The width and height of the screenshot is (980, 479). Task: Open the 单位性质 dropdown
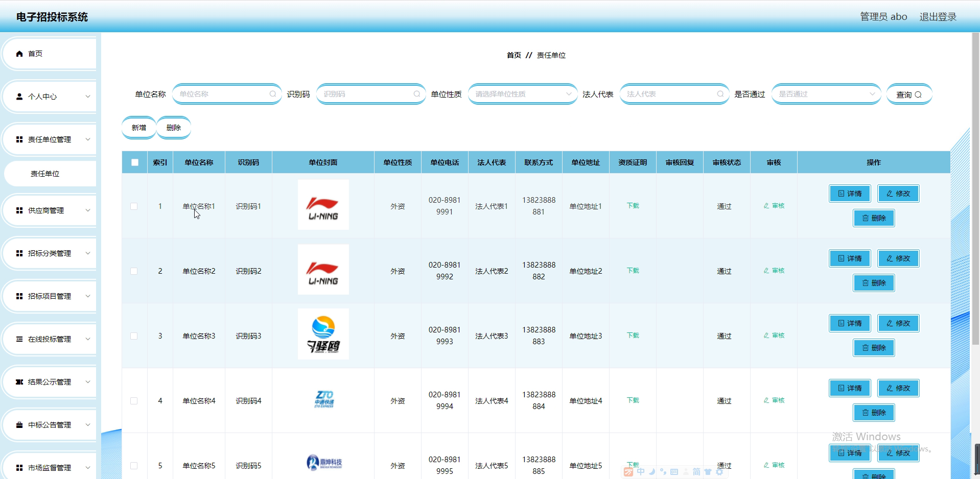pos(523,94)
